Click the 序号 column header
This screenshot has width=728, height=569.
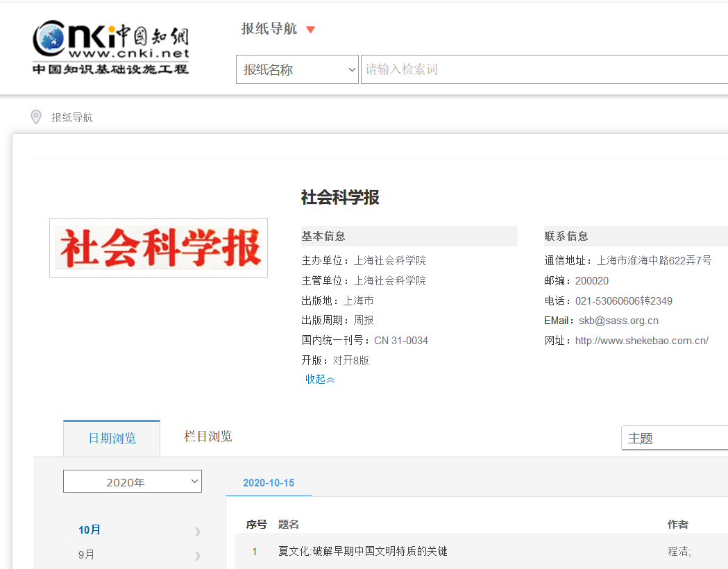(x=256, y=525)
